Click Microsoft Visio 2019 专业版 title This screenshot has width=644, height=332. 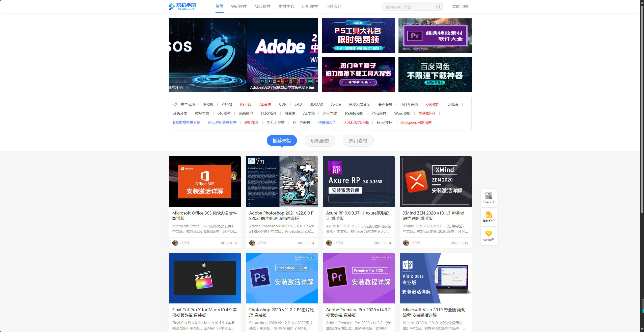click(x=434, y=312)
